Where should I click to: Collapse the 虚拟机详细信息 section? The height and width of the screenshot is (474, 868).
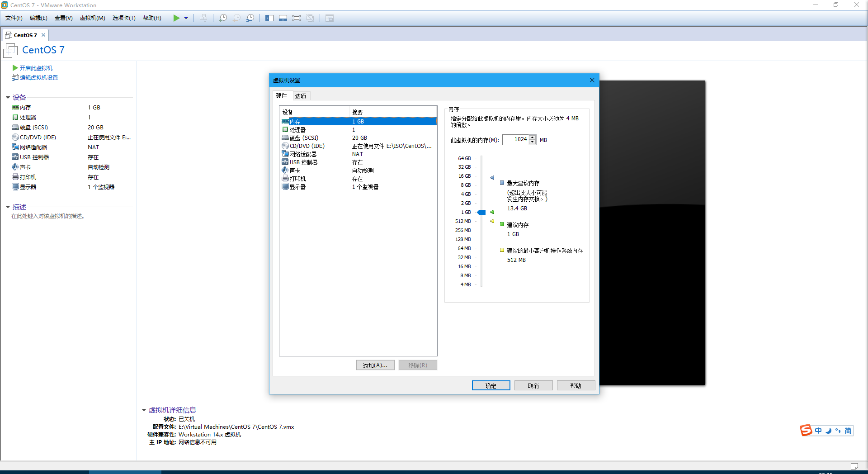144,410
